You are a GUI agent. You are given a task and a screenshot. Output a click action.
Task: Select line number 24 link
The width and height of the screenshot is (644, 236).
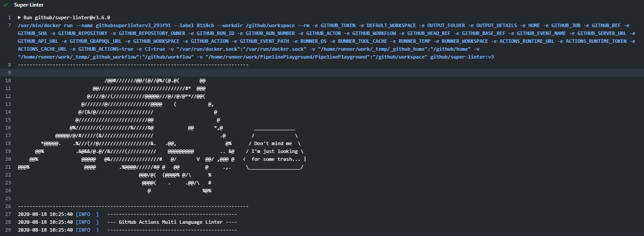[8, 191]
